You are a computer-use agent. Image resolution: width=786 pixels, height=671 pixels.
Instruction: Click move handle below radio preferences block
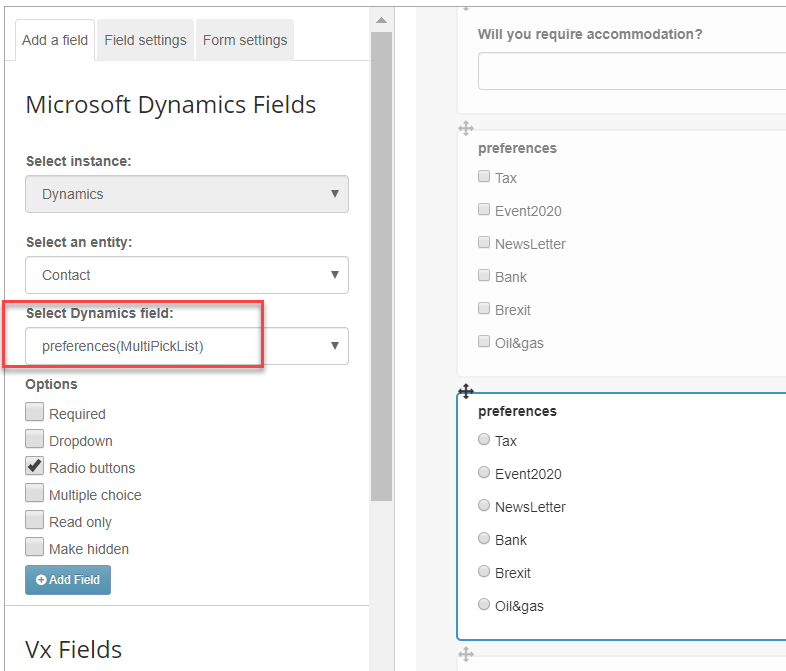[x=466, y=654]
